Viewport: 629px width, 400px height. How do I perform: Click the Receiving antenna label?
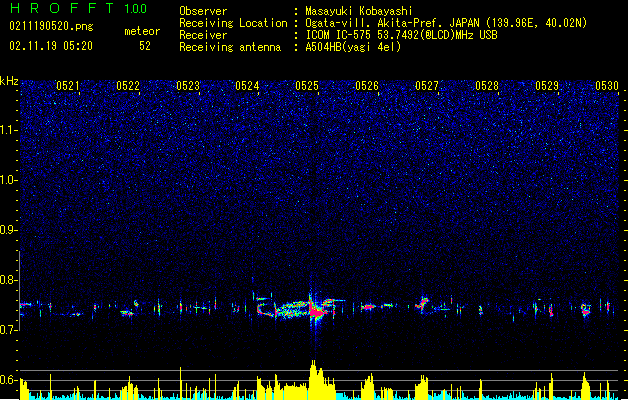pyautogui.click(x=230, y=47)
